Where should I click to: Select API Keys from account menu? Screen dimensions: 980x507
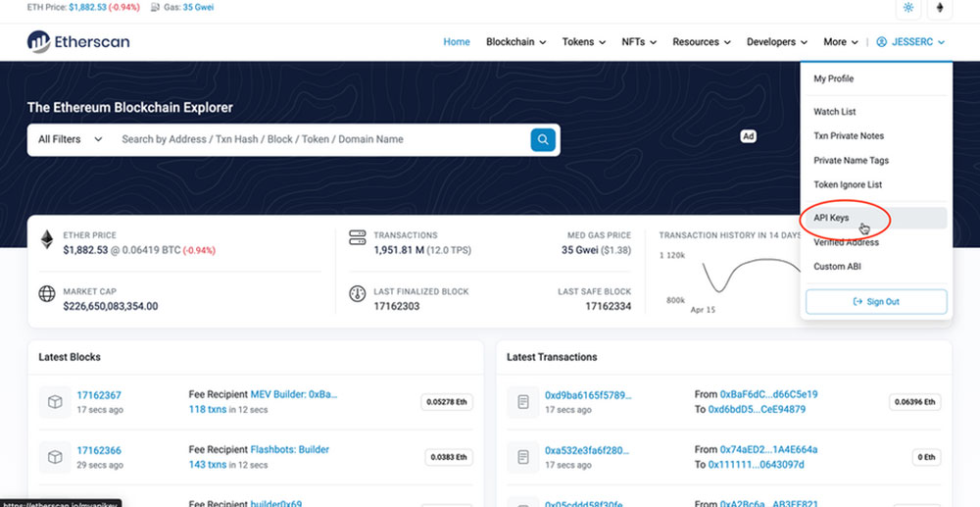point(875,218)
